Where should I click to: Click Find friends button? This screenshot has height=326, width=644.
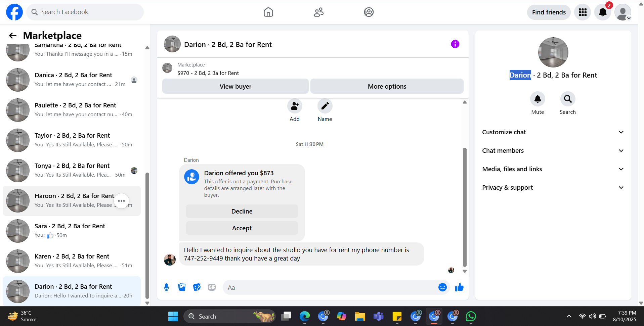coord(549,12)
